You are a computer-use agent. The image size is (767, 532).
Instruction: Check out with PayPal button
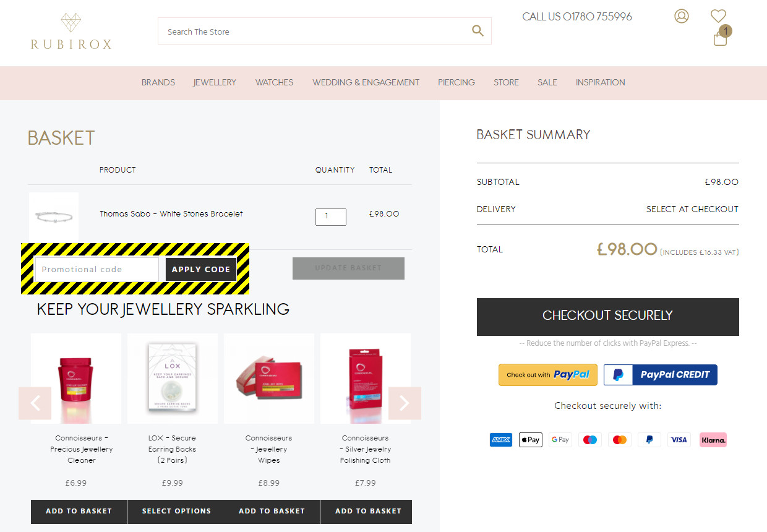pos(547,375)
